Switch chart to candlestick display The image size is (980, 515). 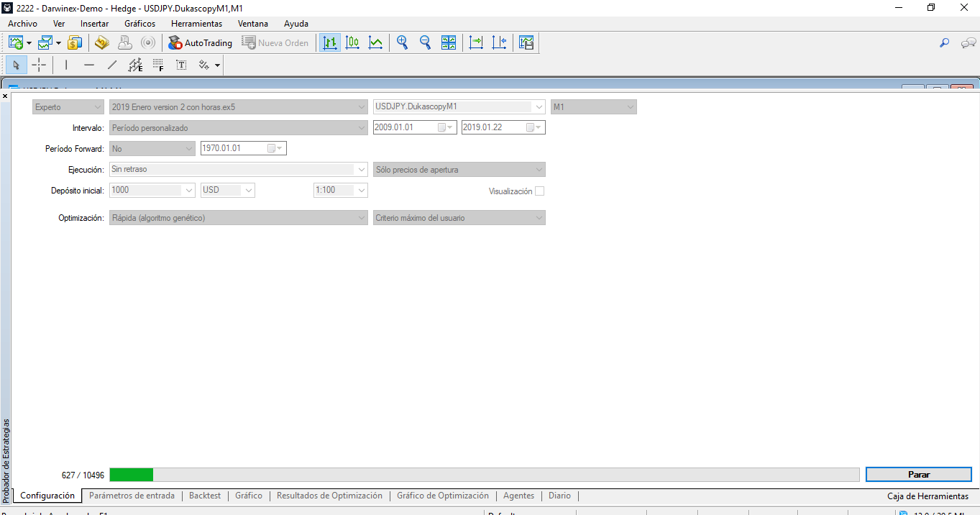tap(352, 42)
